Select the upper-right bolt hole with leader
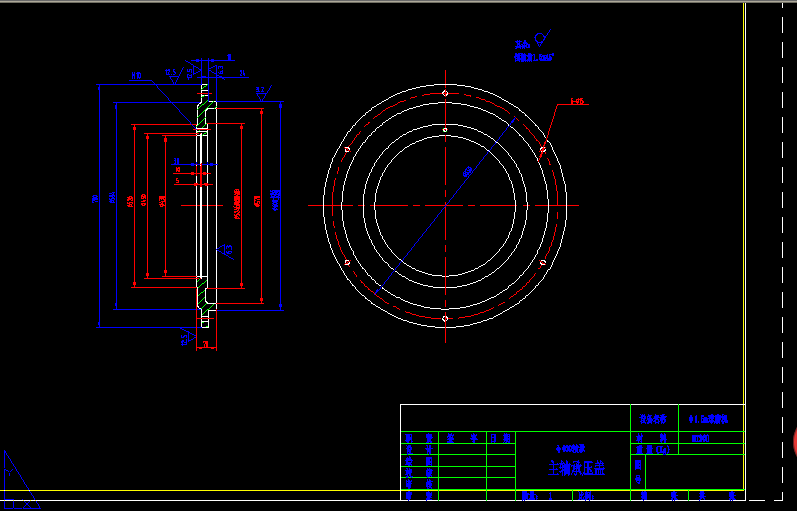Screen dimensions: 797x511 coord(542,150)
